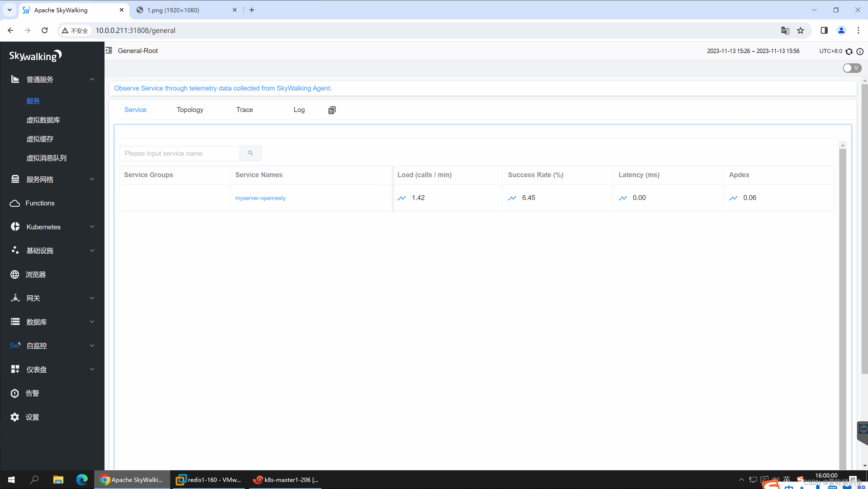868x489 pixels.
Task: Open the Apdex trend chart icon
Action: pyautogui.click(x=733, y=198)
